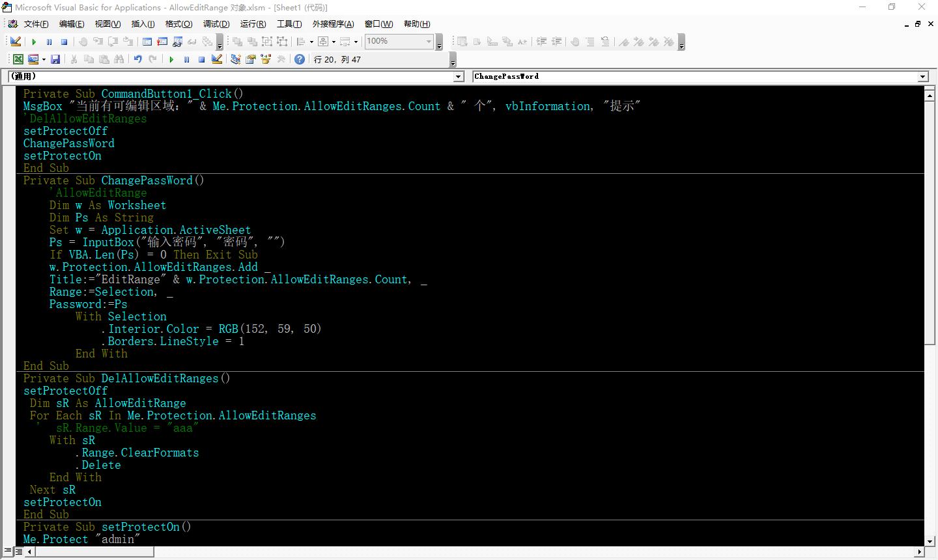Run the macro from the standard toolbar
Image resolution: width=938 pixels, height=560 pixels.
pyautogui.click(x=171, y=59)
